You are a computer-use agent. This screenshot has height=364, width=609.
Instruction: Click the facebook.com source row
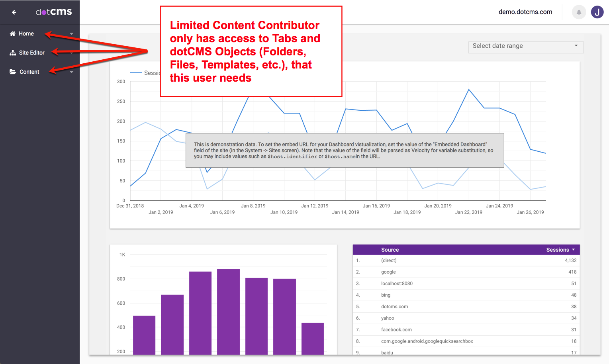click(396, 330)
